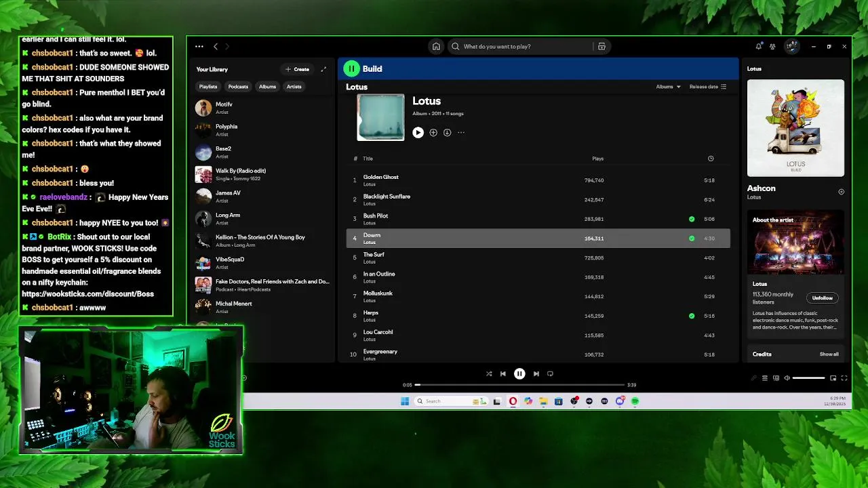868x488 pixels.
Task: Filter library by Artists
Action: point(294,87)
